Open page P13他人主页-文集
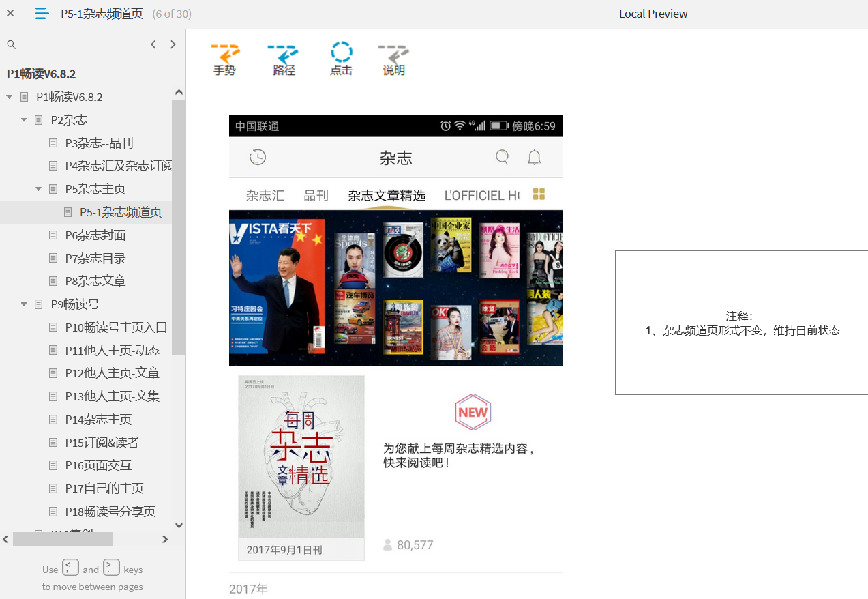This screenshot has width=868, height=599. [x=113, y=396]
